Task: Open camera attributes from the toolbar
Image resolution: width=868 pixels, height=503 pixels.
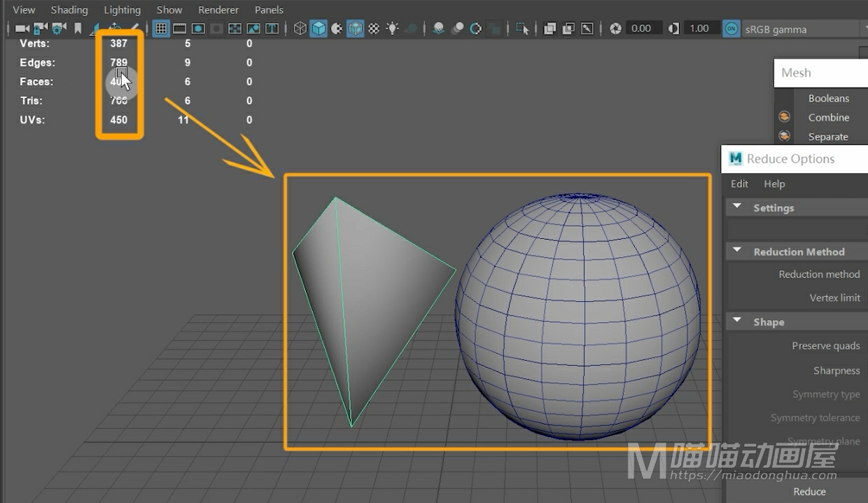Action: (59, 29)
